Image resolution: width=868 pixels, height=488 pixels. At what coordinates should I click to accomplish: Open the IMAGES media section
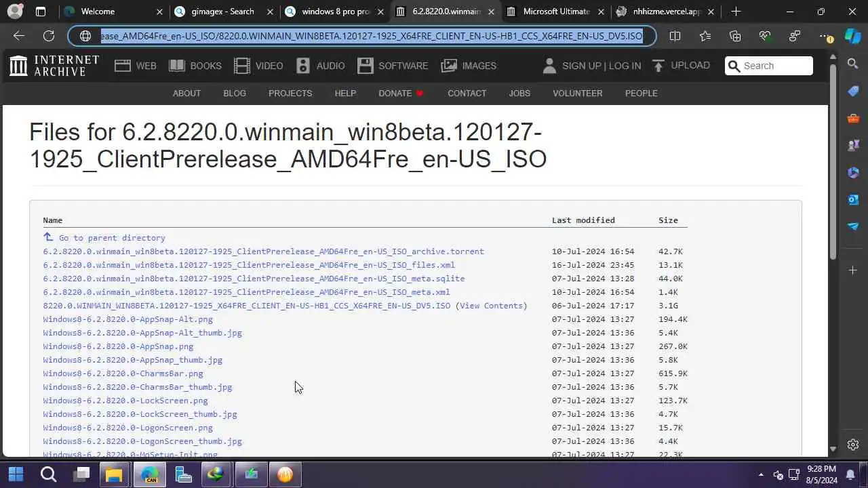pos(469,66)
